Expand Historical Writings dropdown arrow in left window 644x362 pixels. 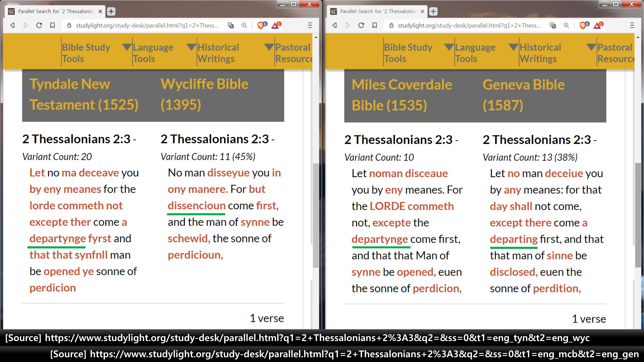tap(191, 47)
